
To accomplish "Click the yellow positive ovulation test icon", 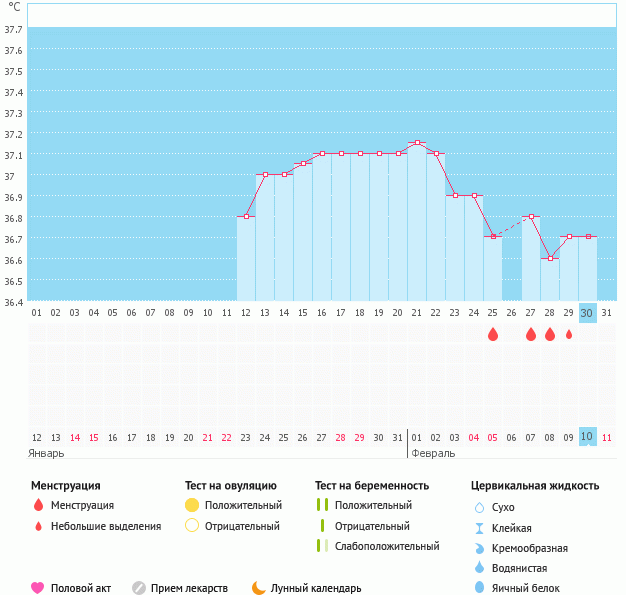I will coord(192,505).
